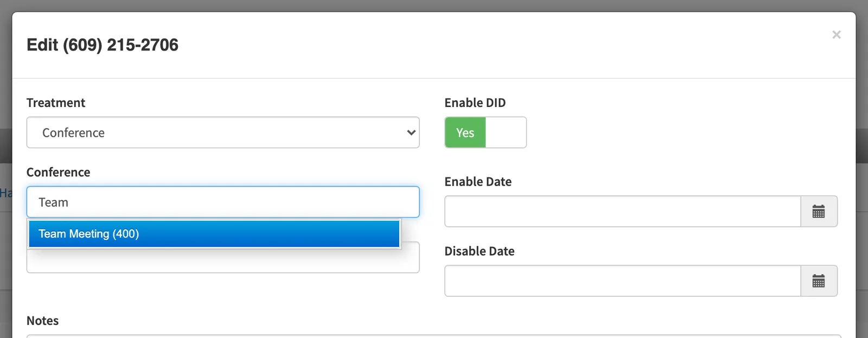Focus the Enable Date input field
Image resolution: width=868 pixels, height=338 pixels.
(x=623, y=212)
